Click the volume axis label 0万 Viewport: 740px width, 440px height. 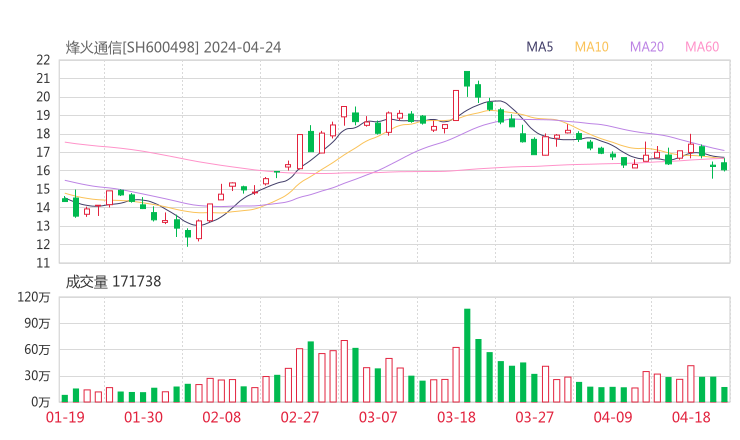pos(41,402)
